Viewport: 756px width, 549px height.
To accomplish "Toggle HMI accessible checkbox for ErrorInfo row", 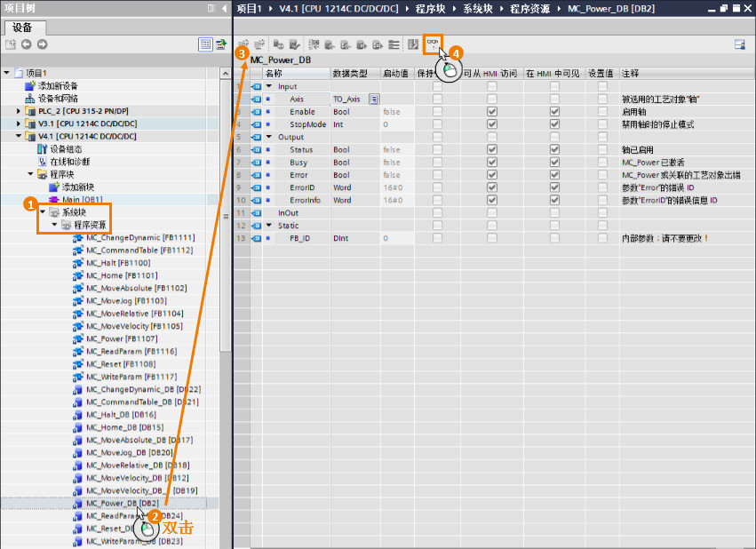I will [x=492, y=200].
